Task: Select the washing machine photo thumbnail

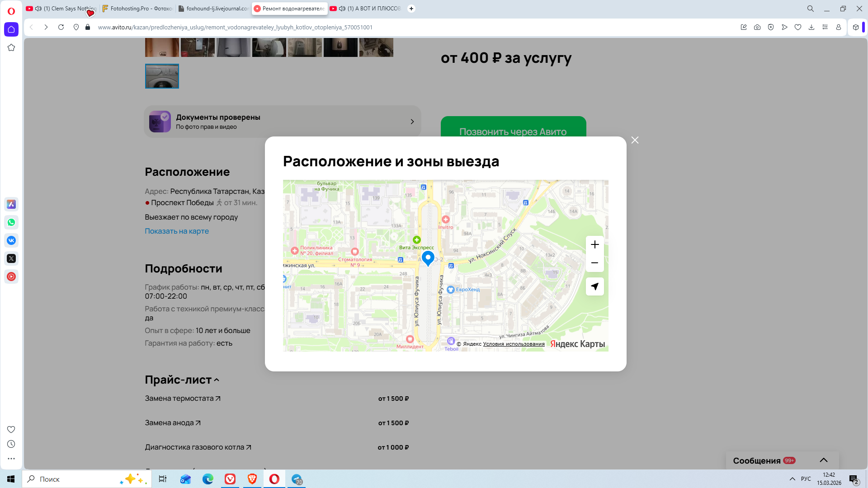Action: [x=162, y=76]
